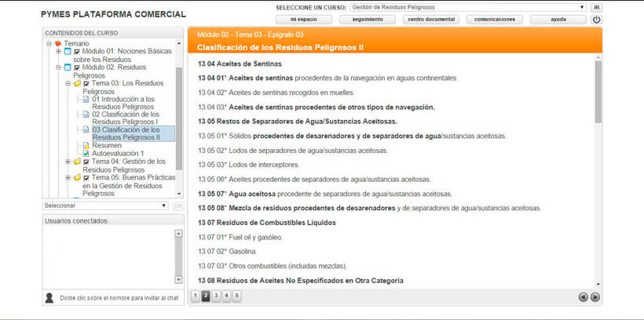
Task: Click heading '13 07 Residuos de Combustibles Líquidos'
Action: tap(266, 223)
